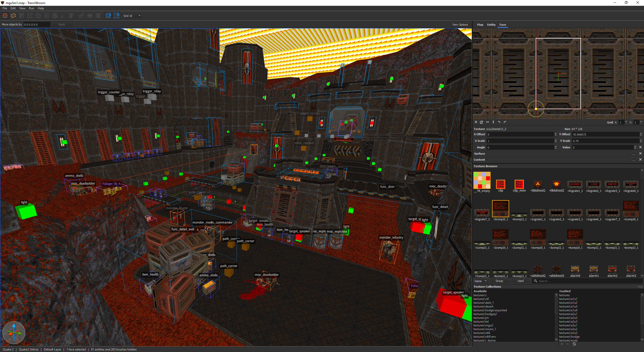Select the __TB_empty texture swatch
The height and width of the screenshot is (352, 644).
pyautogui.click(x=482, y=180)
